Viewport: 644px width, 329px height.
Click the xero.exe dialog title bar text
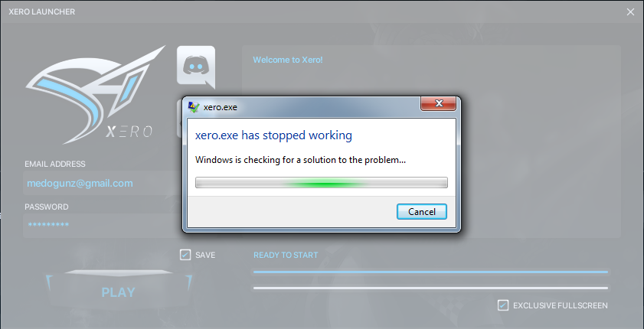tap(220, 108)
